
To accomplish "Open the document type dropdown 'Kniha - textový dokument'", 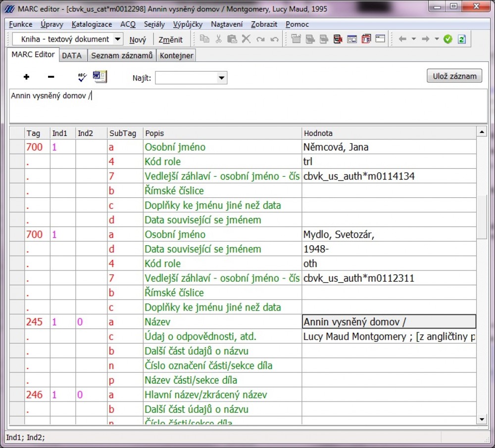I will [x=117, y=40].
